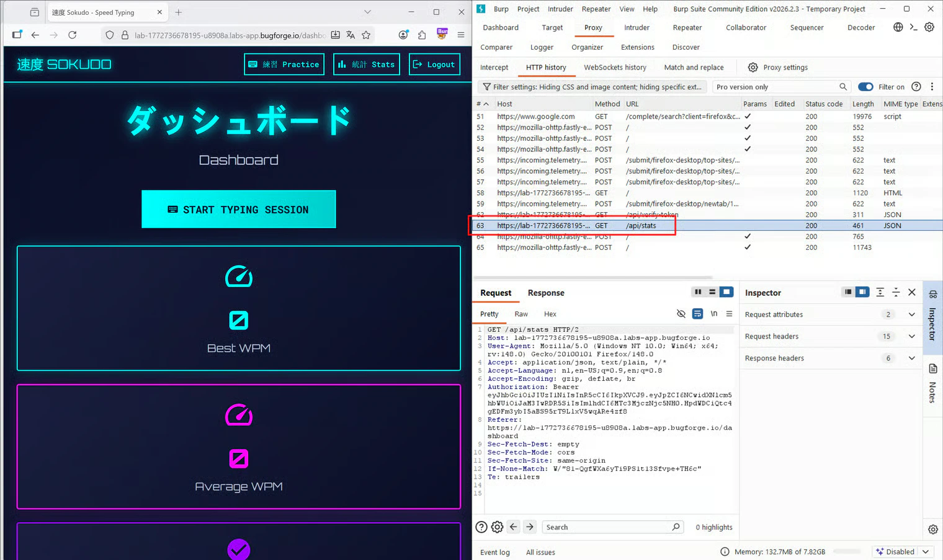Click the Logout button
The image size is (943, 560).
coord(434,64)
